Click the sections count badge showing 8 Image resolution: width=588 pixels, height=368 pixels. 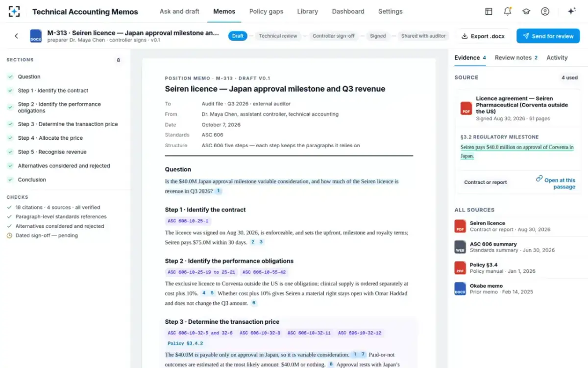pos(118,60)
